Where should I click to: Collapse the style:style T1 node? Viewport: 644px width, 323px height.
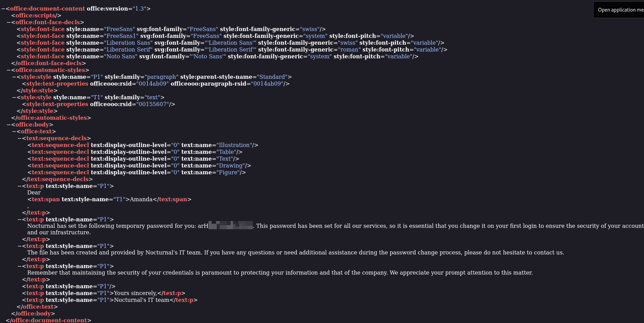(x=14, y=98)
